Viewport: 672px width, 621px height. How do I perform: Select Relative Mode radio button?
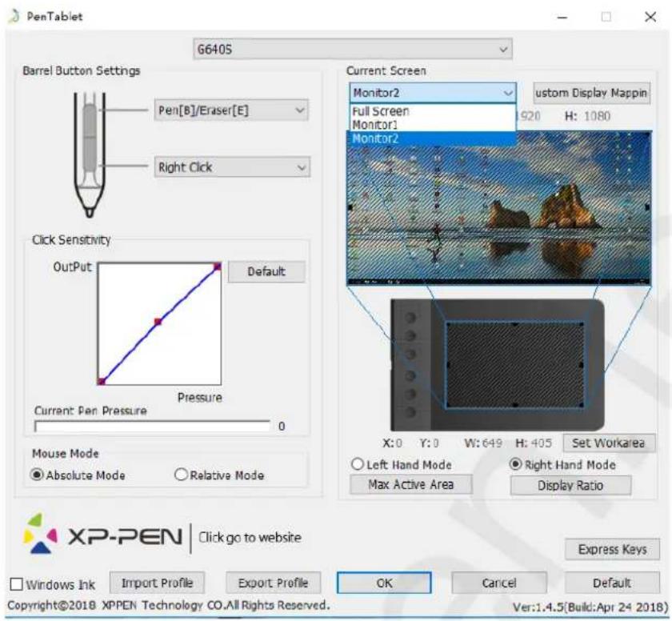tap(182, 475)
